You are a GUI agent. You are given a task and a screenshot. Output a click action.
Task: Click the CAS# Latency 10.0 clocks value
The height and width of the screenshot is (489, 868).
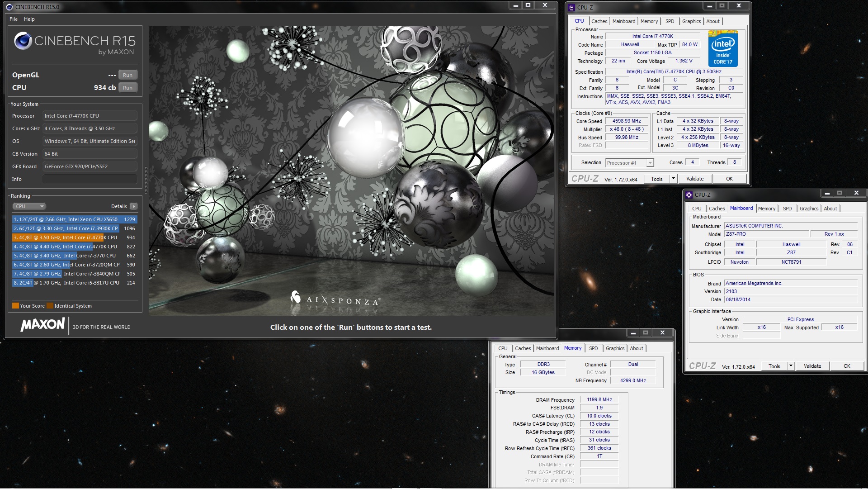point(599,416)
